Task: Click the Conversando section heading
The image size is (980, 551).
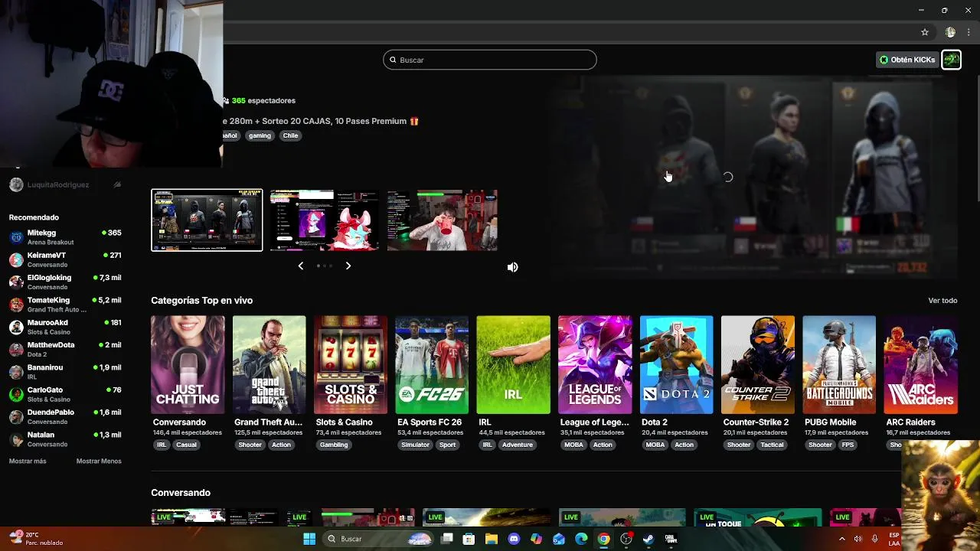Action: [x=181, y=493]
